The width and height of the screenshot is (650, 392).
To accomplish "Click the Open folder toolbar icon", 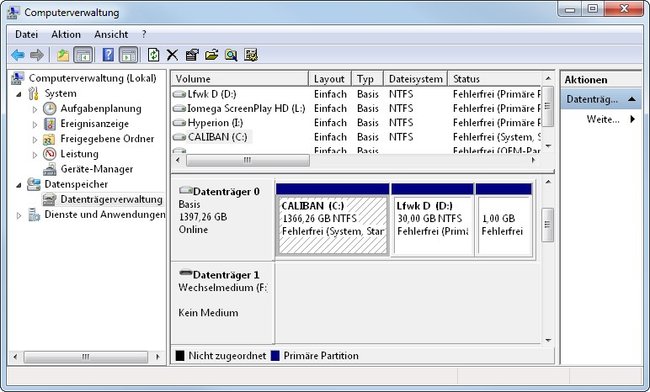I will pyautogui.click(x=211, y=55).
